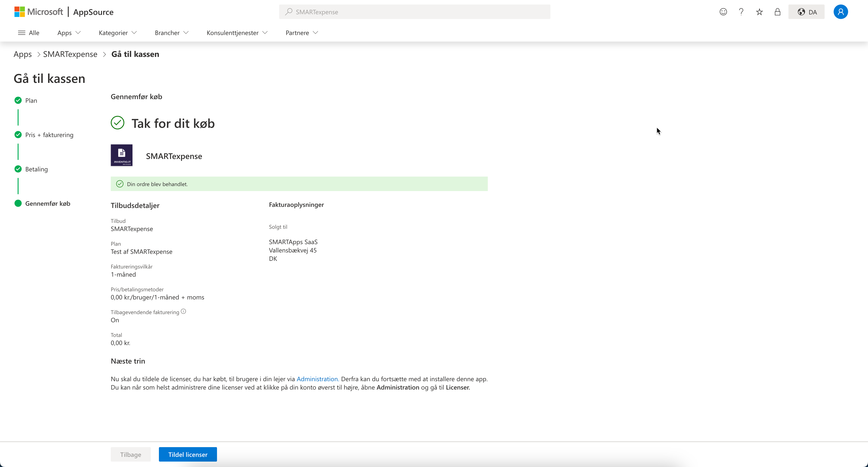The width and height of the screenshot is (868, 467).
Task: Select the Betaling step
Action: pos(36,169)
